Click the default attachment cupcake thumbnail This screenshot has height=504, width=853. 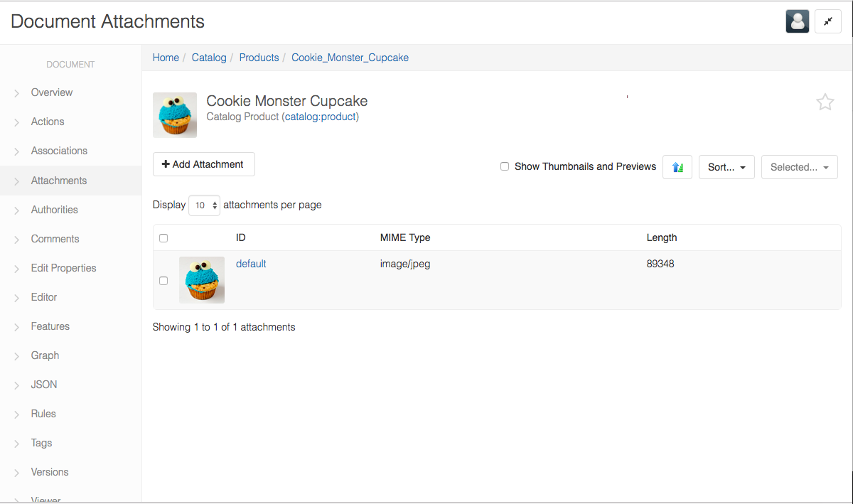pos(202,280)
